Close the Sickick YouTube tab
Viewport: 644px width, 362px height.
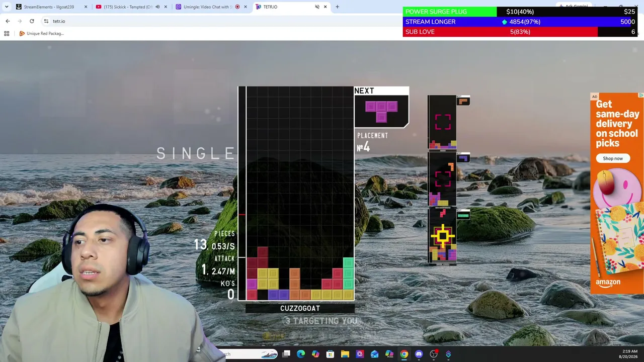click(166, 7)
